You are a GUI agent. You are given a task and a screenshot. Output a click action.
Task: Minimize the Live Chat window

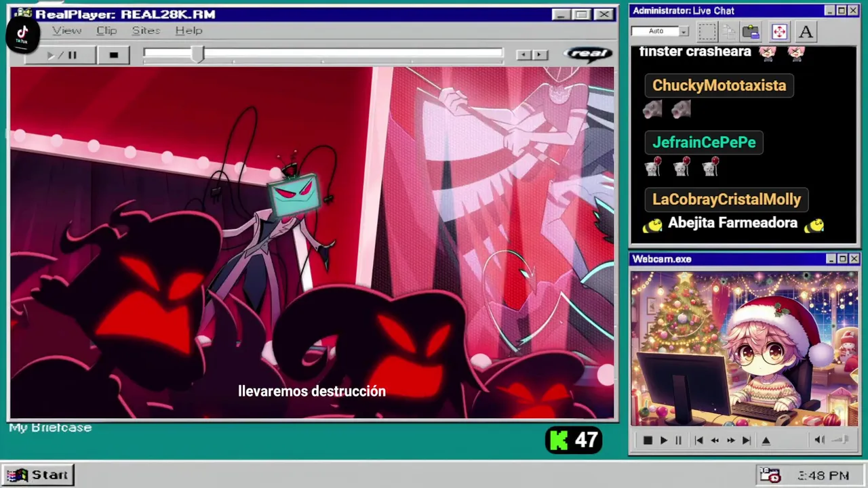(830, 11)
